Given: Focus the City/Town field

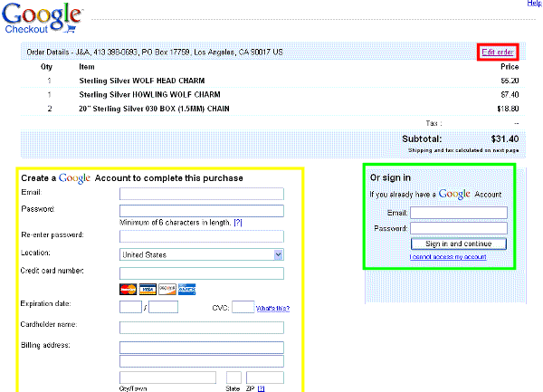Looking at the screenshot, I should 167,378.
